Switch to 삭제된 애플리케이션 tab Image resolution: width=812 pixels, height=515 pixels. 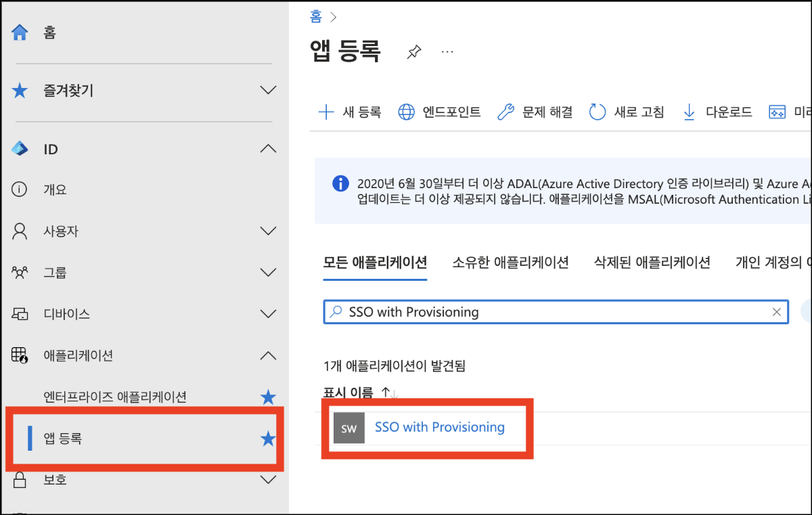pyautogui.click(x=652, y=263)
